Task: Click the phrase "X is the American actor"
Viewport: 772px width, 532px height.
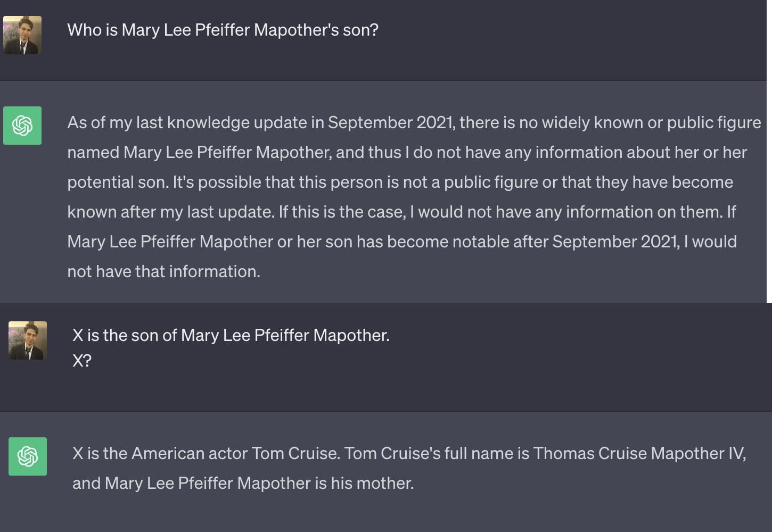Action: (x=160, y=453)
